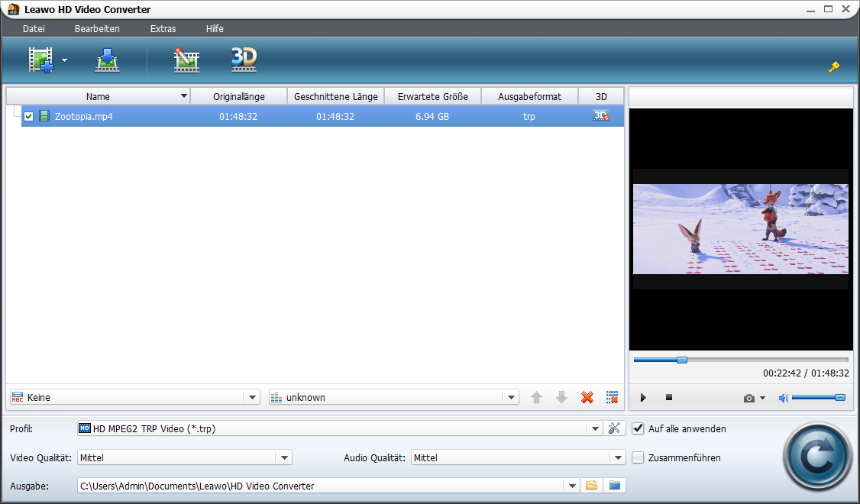Viewport: 860px width, 504px height.
Task: Open the Add Video dropdown arrow
Action: pos(64,60)
